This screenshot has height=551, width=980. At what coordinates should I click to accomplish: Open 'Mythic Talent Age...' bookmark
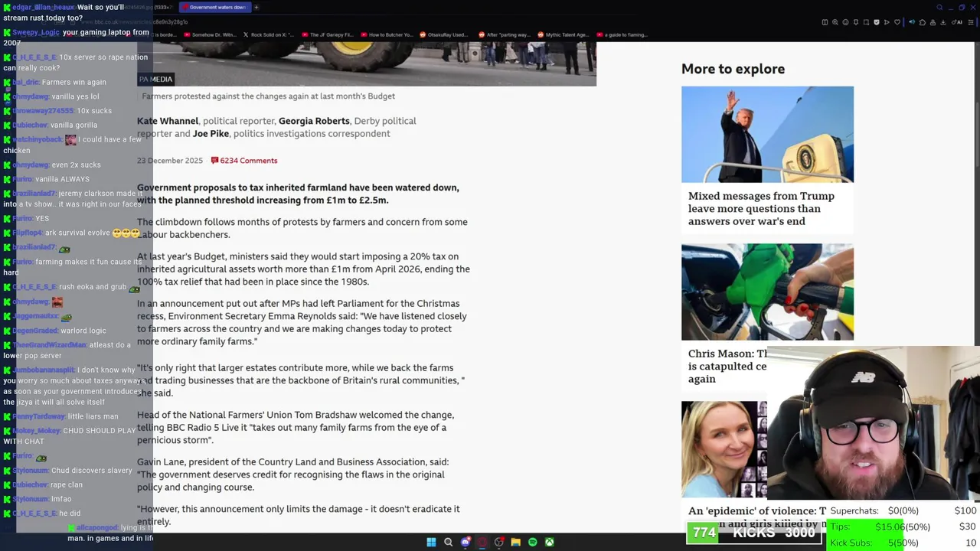tap(563, 34)
